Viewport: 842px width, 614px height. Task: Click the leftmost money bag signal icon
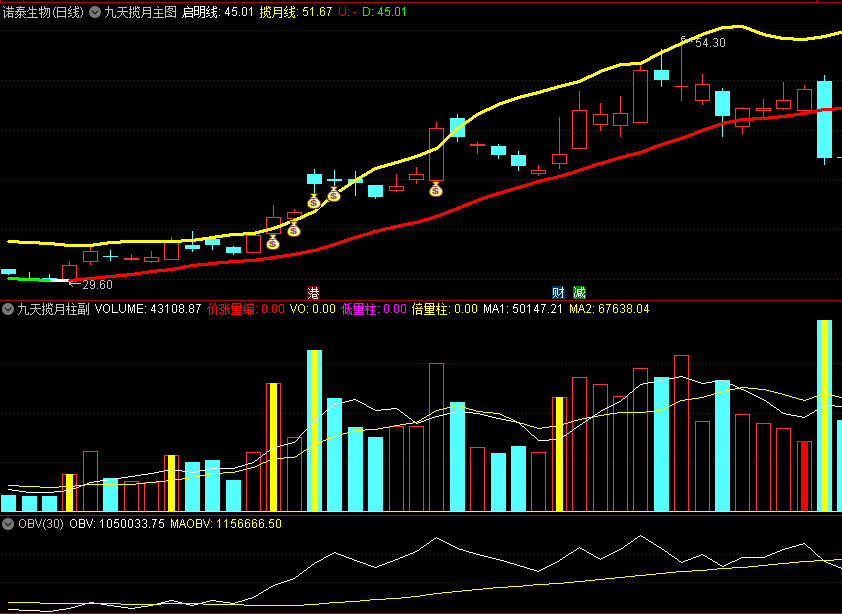(x=273, y=242)
